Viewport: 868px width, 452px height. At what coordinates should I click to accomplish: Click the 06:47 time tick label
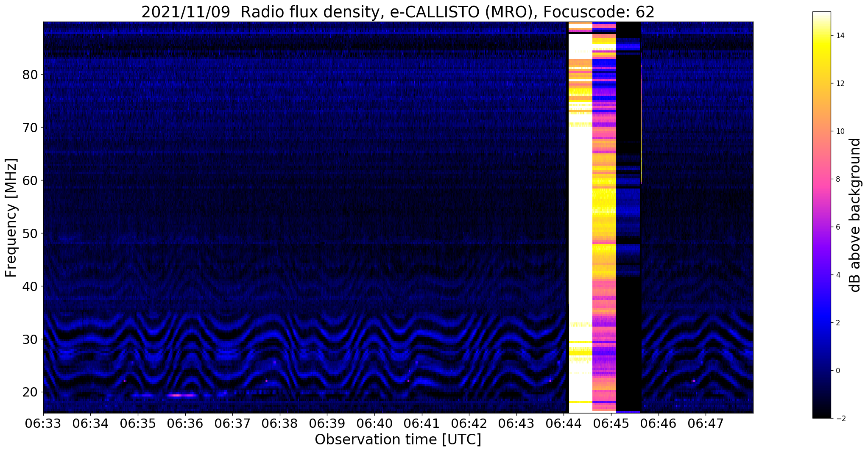(x=706, y=423)
